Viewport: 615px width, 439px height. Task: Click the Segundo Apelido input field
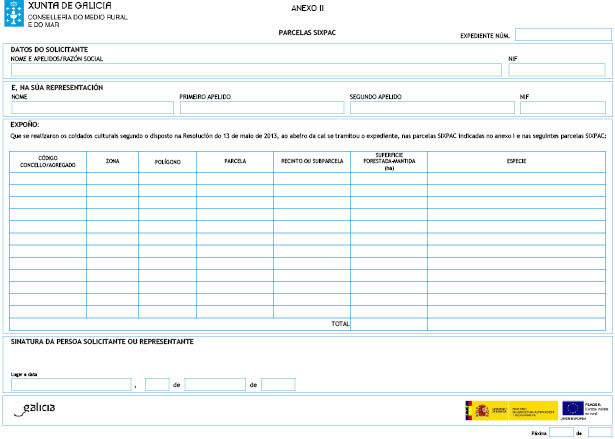pos(430,108)
